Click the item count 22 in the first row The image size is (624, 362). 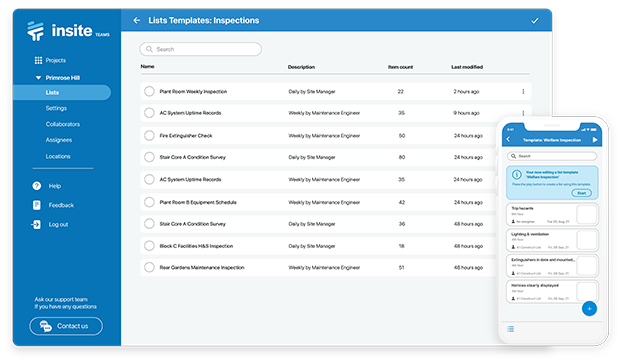click(401, 91)
